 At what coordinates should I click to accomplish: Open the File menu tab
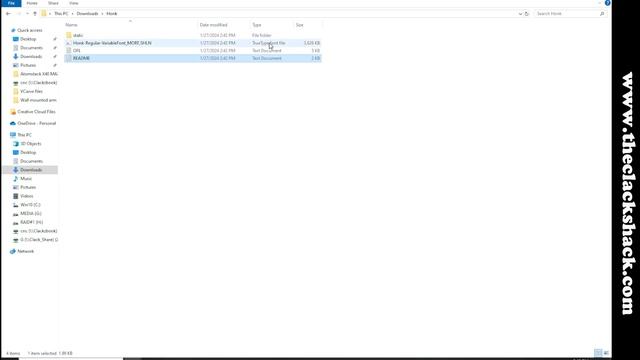[x=11, y=3]
